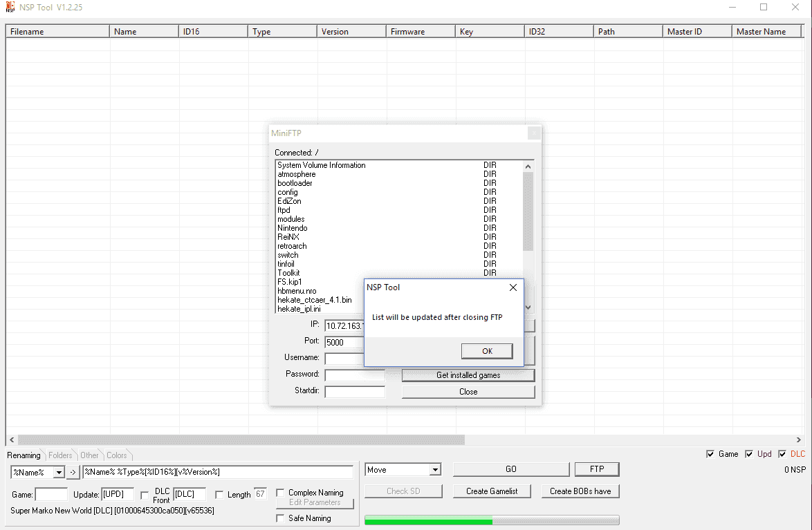Screen dimensions: 812x530
Task: Open the %Name% placeholder dropdown
Action: (x=59, y=473)
